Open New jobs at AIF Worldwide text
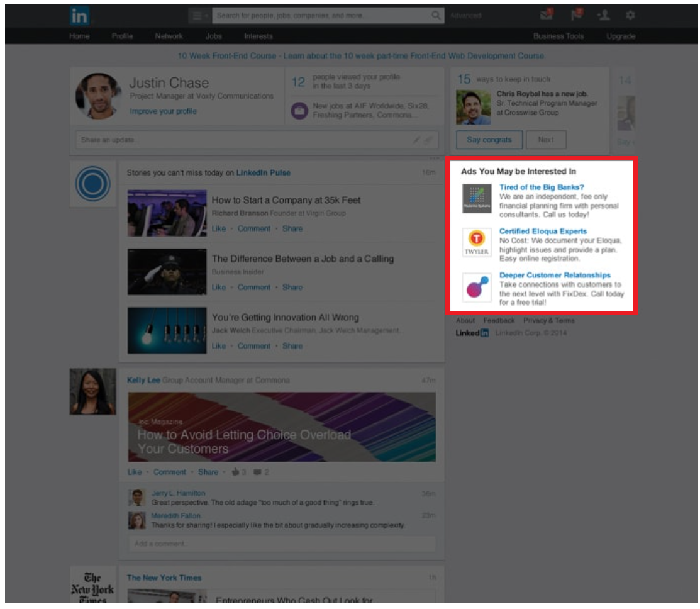 click(370, 110)
